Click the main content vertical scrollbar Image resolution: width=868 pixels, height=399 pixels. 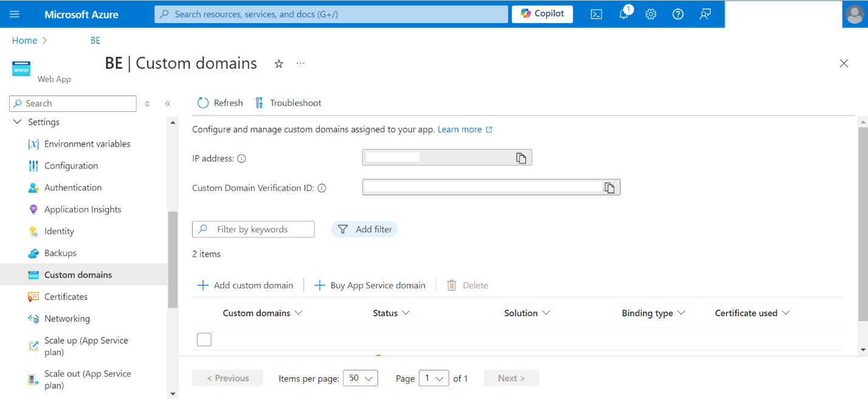tap(863, 225)
